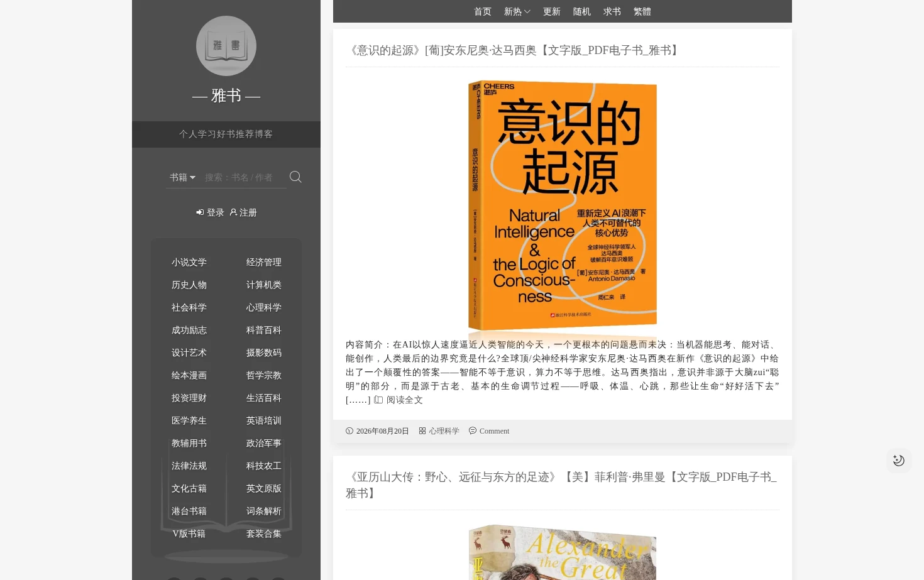Image resolution: width=924 pixels, height=580 pixels.
Task: Click 阅读全文 to read full post
Action: 399,400
